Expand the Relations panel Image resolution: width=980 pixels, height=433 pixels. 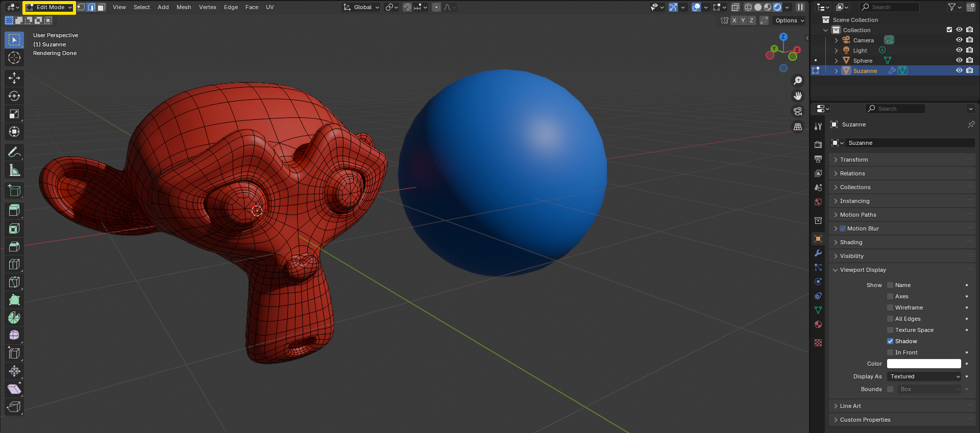coord(902,173)
